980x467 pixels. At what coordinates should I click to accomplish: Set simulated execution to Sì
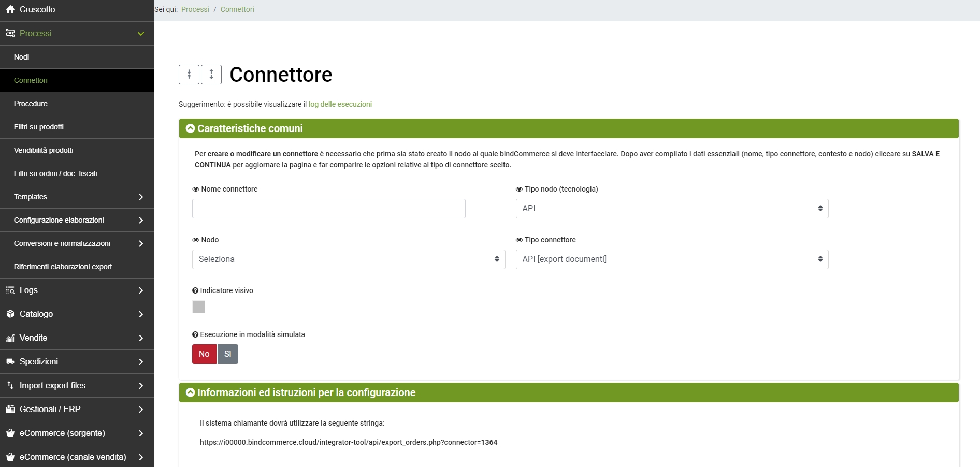[228, 354]
